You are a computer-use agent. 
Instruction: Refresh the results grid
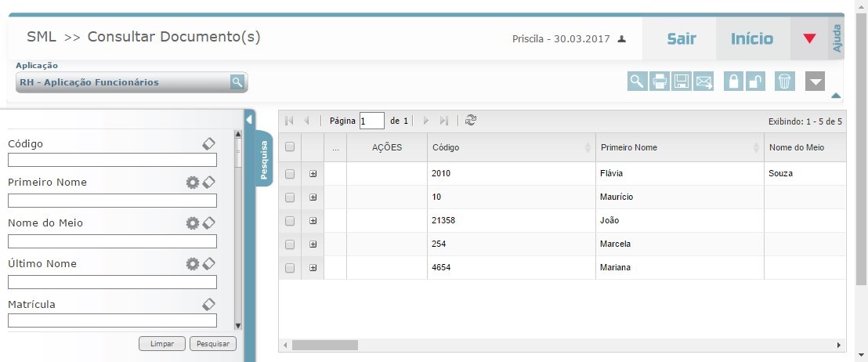470,121
